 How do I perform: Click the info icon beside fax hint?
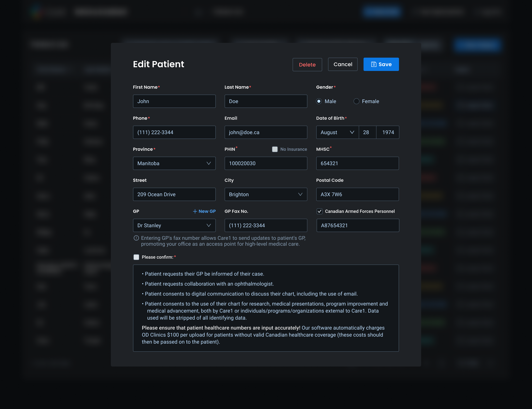(x=136, y=238)
